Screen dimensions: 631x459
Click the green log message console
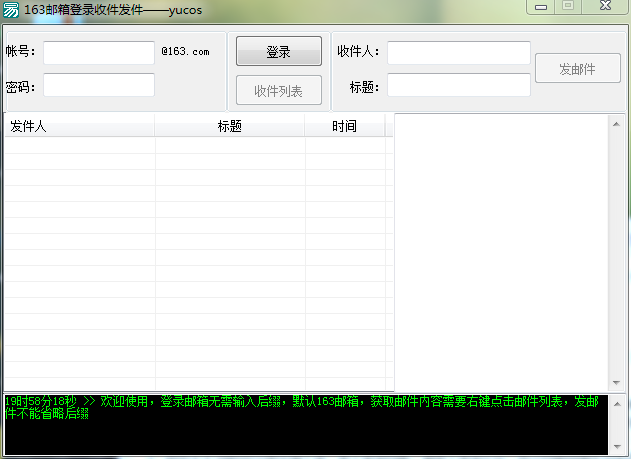pyautogui.click(x=300, y=425)
